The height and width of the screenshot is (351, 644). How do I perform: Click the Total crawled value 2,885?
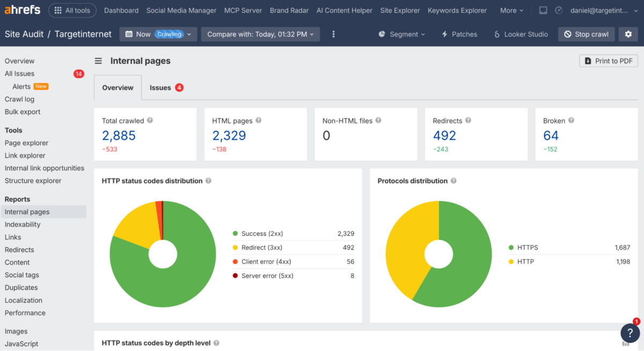point(119,135)
